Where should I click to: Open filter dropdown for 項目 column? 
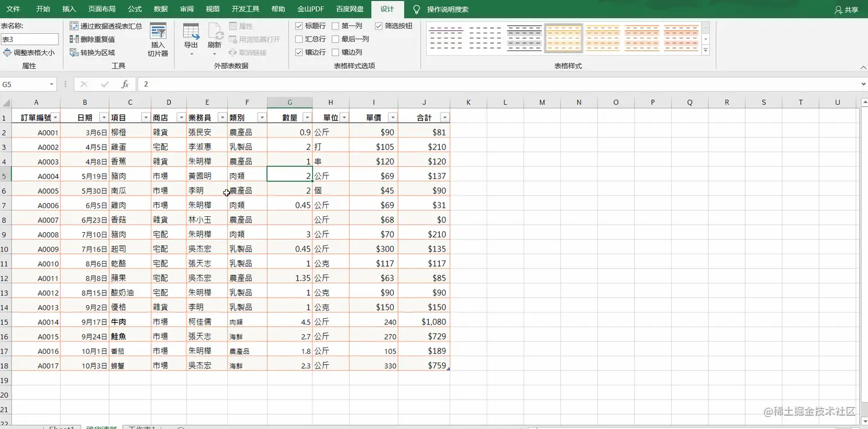(146, 118)
